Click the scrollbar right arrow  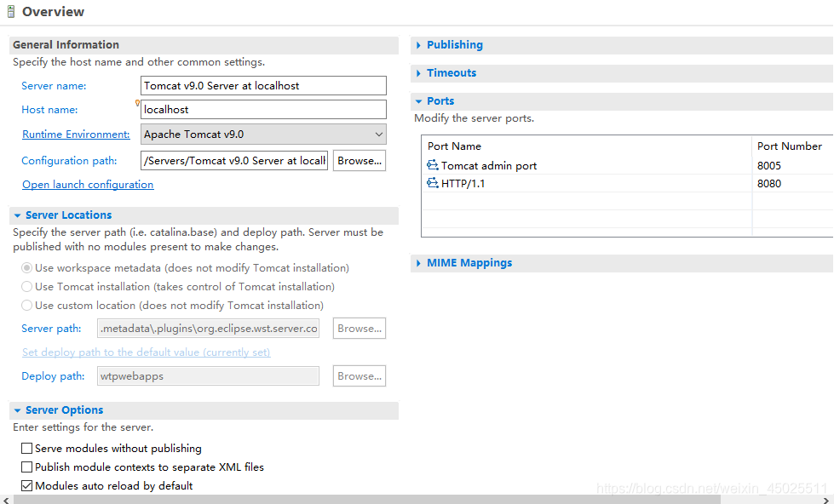(x=828, y=500)
